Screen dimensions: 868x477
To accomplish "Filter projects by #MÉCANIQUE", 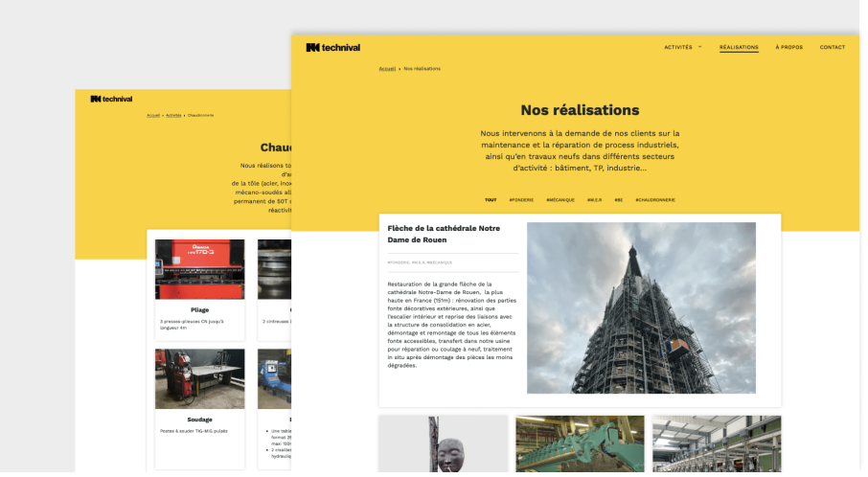I will tap(560, 200).
